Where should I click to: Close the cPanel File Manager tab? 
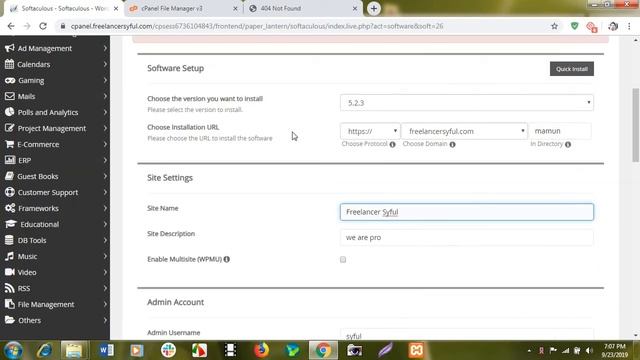(235, 9)
